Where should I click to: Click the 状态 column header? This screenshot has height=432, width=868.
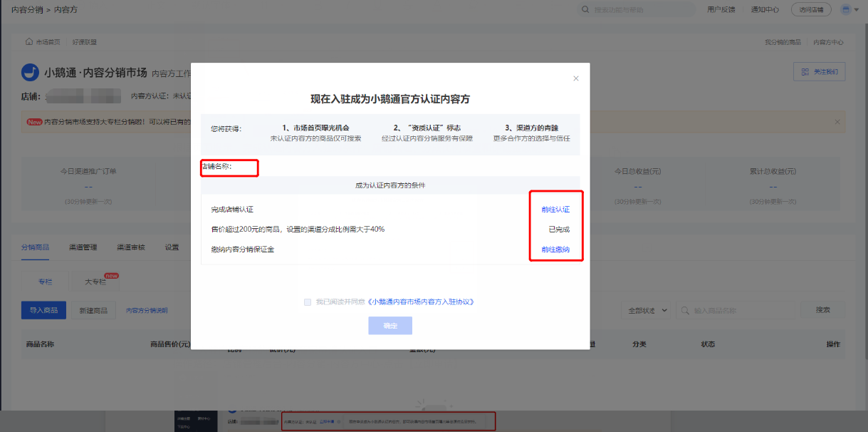click(708, 344)
